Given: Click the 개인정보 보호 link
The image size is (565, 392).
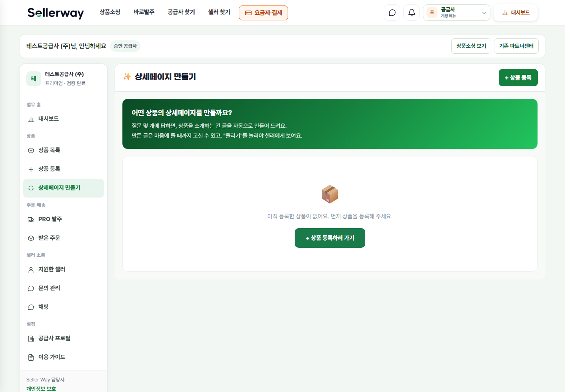Looking at the screenshot, I should pos(41,388).
